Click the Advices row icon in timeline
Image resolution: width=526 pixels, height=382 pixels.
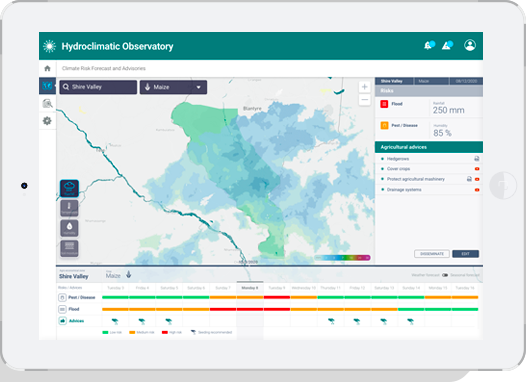tap(62, 321)
